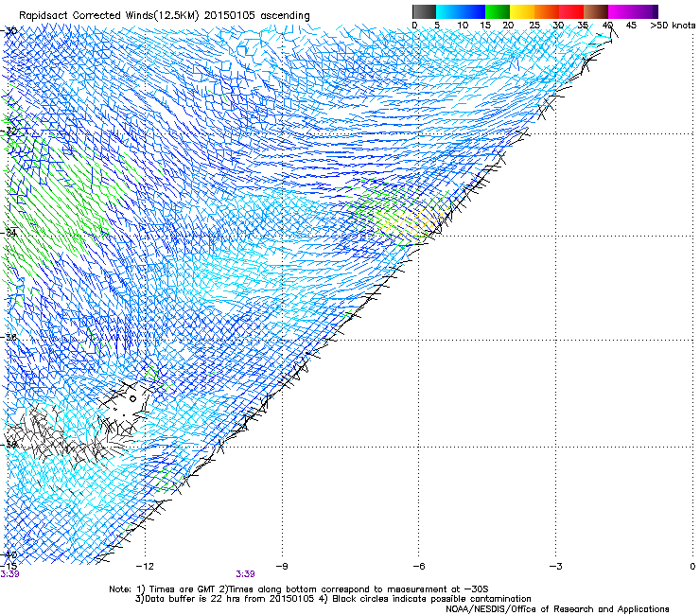Click the purple "3:39" time beside the -9 label
700x615 pixels.
point(246,574)
